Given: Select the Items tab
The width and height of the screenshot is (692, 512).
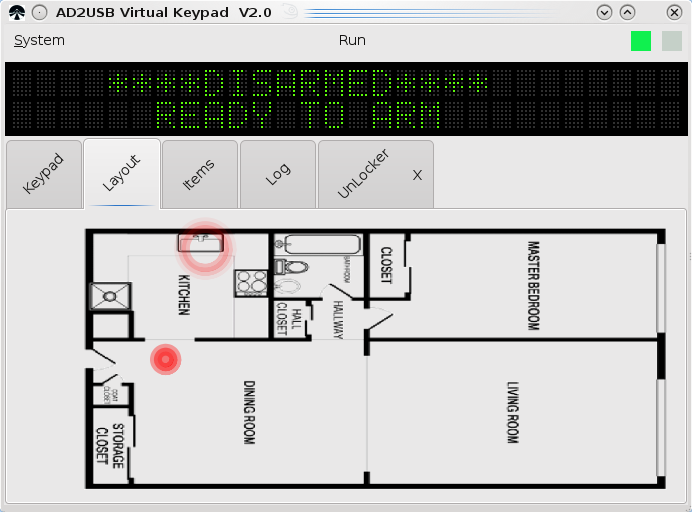Looking at the screenshot, I should click(x=199, y=174).
